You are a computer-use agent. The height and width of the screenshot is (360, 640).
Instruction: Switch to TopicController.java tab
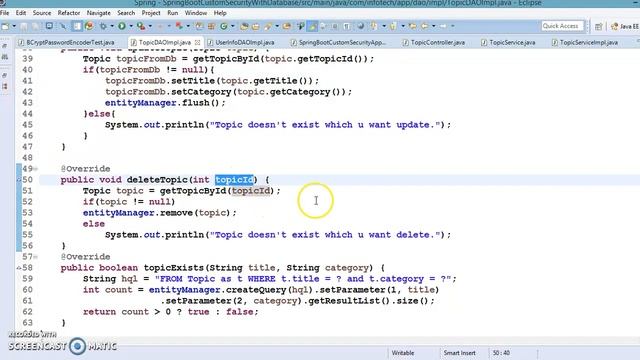(x=434, y=42)
